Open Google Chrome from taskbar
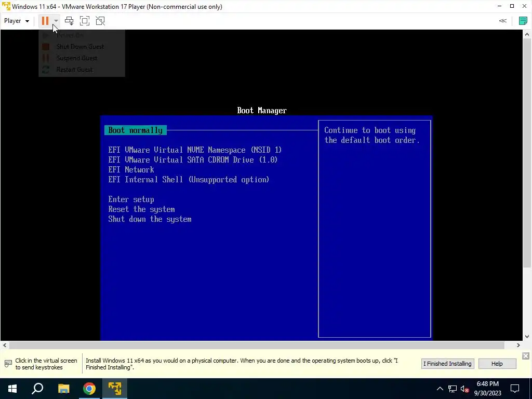Screen dimensions: 532x399 pos(89,389)
